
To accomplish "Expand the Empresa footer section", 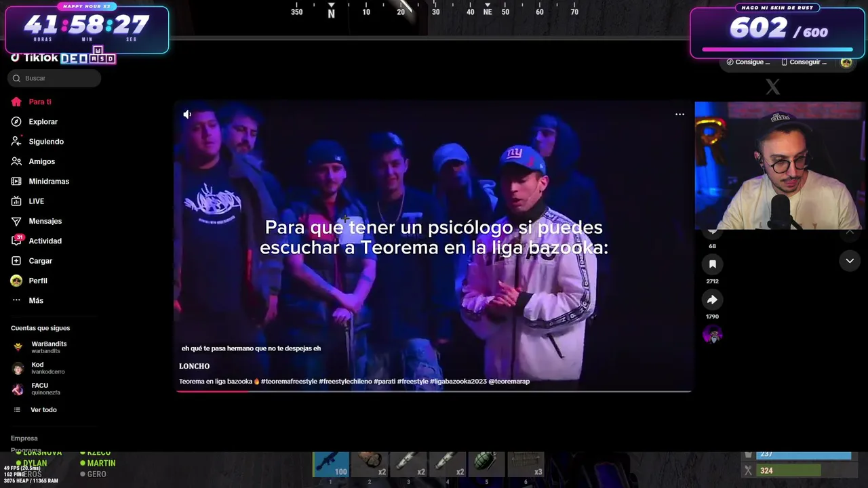I will point(24,439).
